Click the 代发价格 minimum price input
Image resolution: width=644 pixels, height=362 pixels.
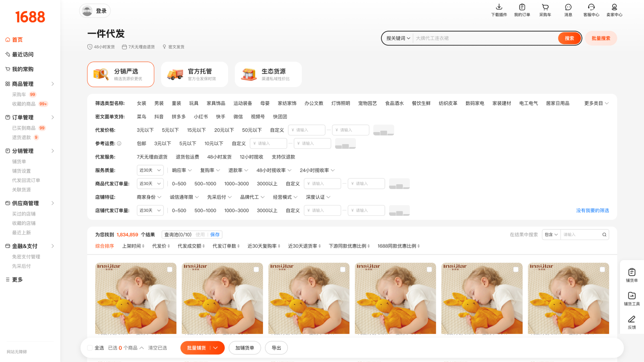307,130
